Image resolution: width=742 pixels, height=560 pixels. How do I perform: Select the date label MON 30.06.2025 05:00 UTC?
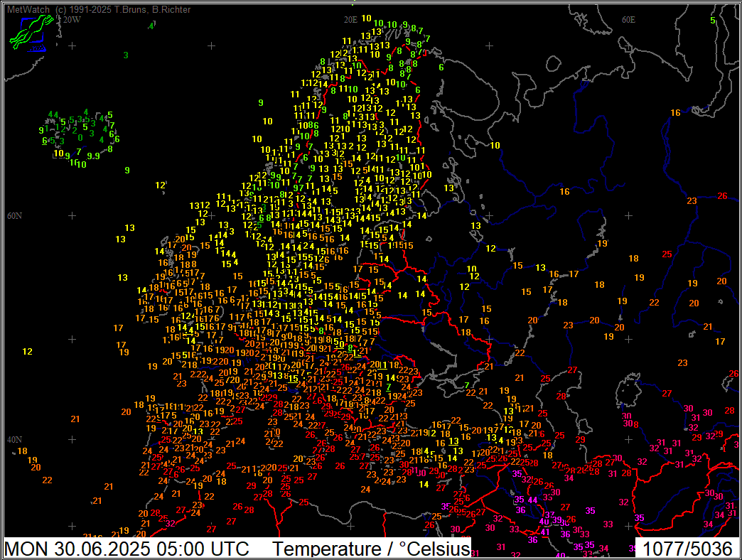tap(127, 549)
